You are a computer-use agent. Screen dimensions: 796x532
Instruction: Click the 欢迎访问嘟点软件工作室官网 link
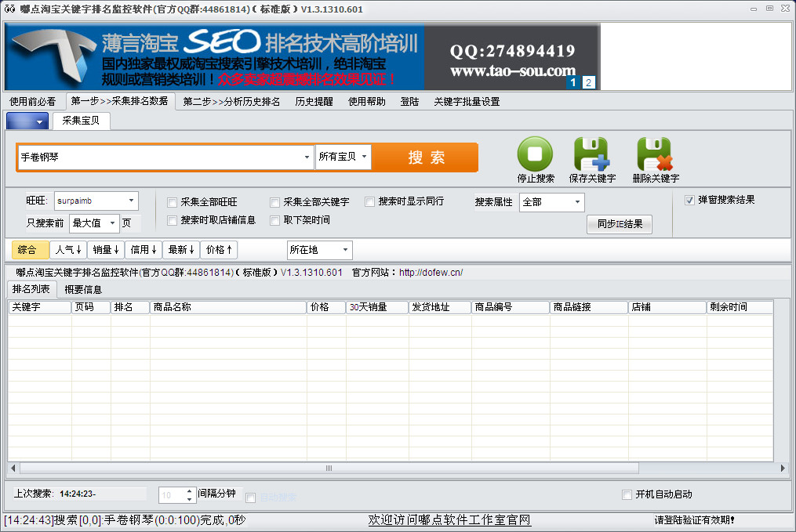click(x=449, y=520)
